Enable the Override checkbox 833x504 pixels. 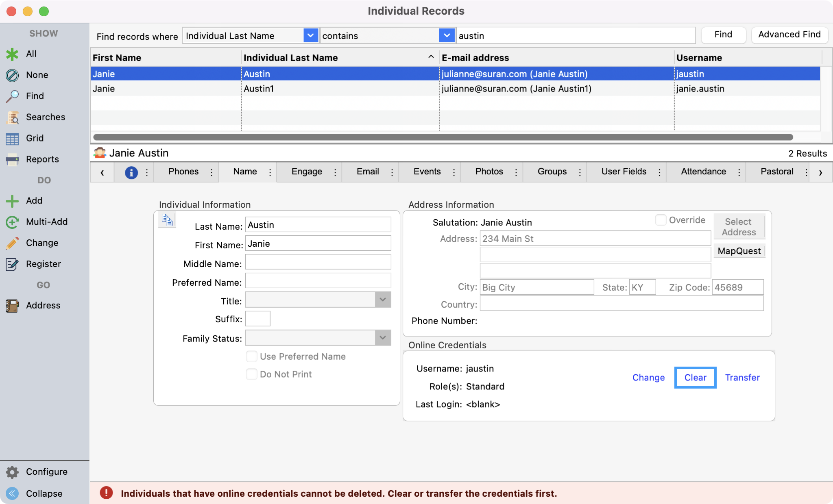[x=661, y=220]
